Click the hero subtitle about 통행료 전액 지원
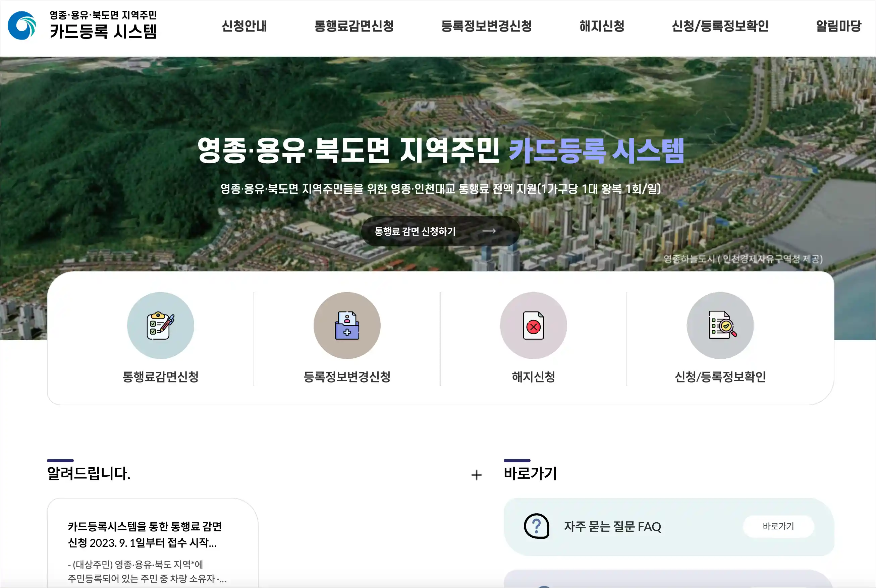The width and height of the screenshot is (876, 588). pos(440,188)
